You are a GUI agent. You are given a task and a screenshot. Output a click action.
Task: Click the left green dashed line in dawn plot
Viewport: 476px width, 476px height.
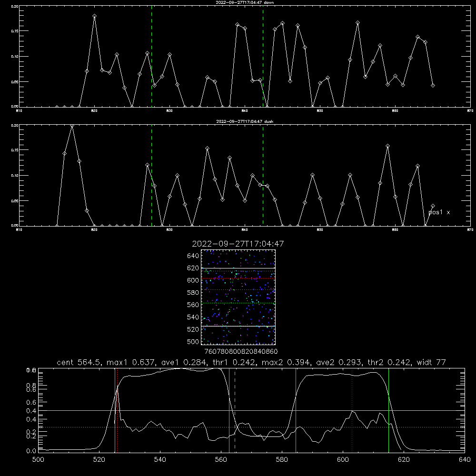[x=151, y=57]
